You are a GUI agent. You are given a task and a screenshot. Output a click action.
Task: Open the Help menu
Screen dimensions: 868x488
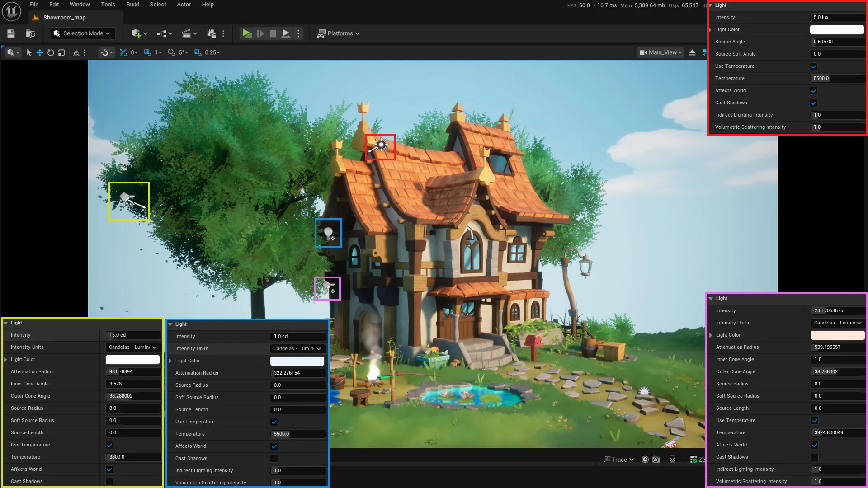[208, 5]
